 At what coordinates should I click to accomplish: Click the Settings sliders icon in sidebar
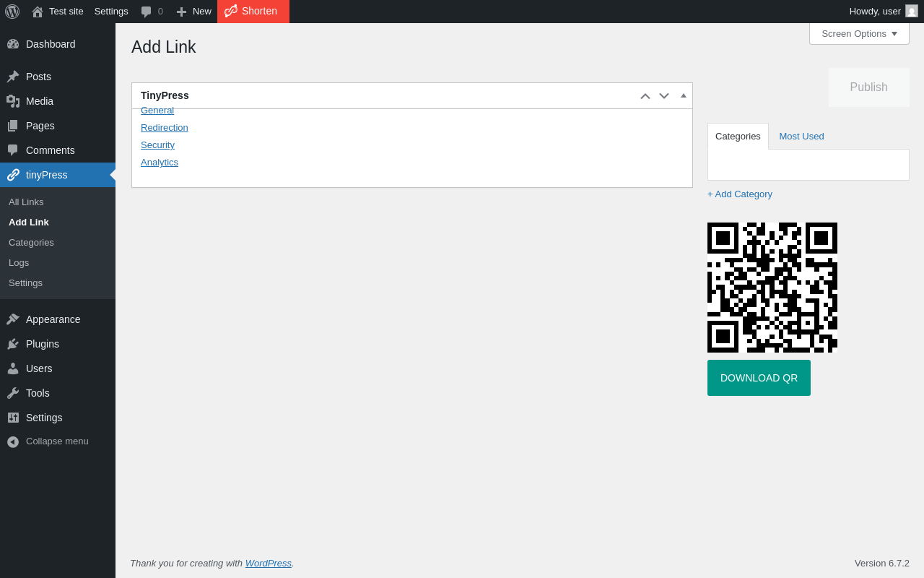click(13, 418)
